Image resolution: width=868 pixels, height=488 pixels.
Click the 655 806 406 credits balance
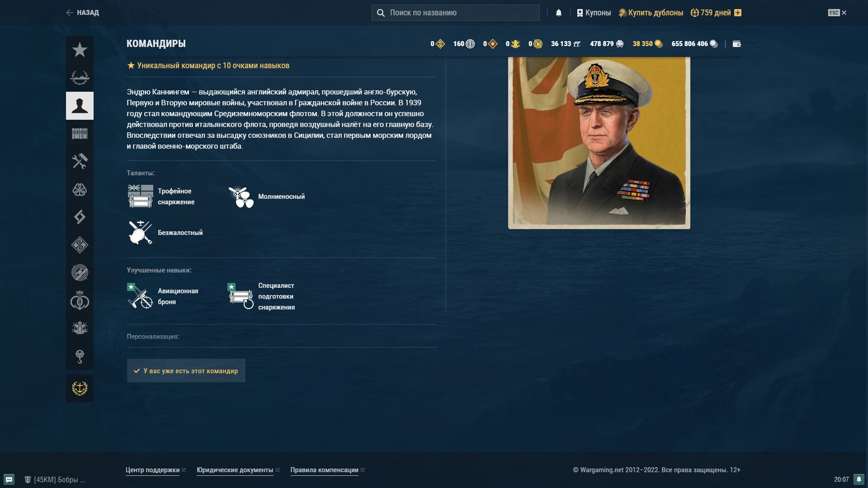[694, 44]
